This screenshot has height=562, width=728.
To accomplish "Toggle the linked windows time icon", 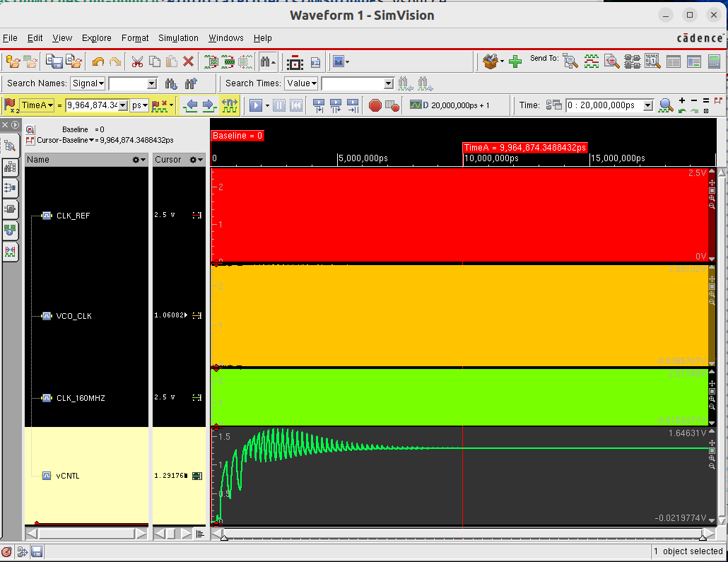I will pyautogui.click(x=553, y=105).
